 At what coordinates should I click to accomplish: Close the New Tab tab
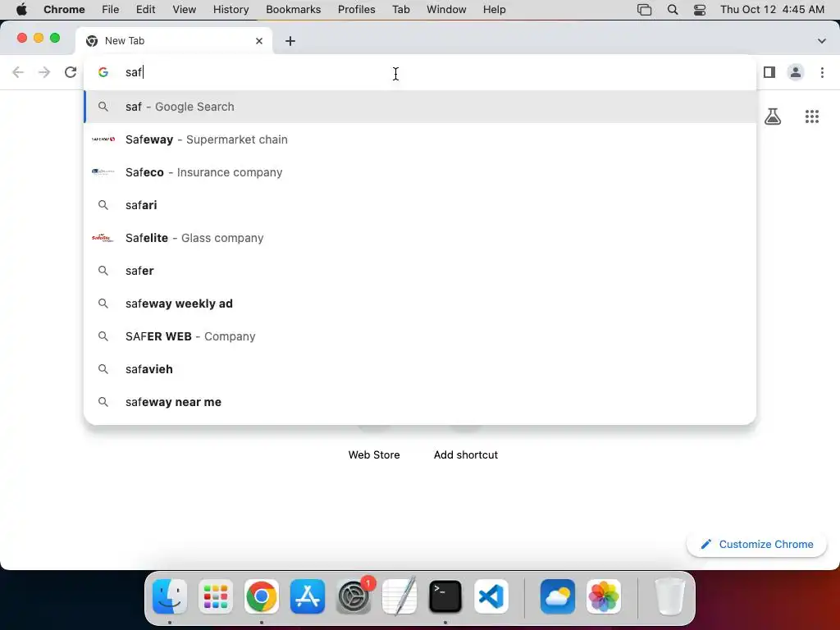(259, 41)
